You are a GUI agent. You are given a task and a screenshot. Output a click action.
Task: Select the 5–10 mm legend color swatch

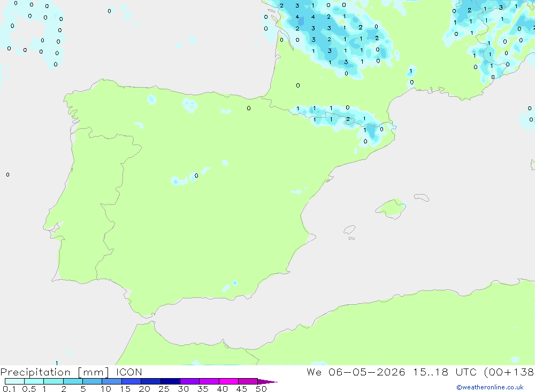(x=92, y=381)
